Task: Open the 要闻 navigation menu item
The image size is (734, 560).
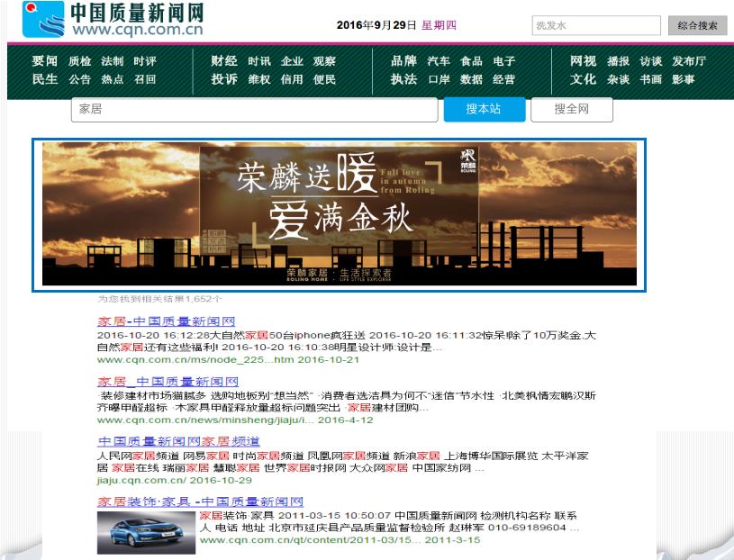Action: pos(45,61)
